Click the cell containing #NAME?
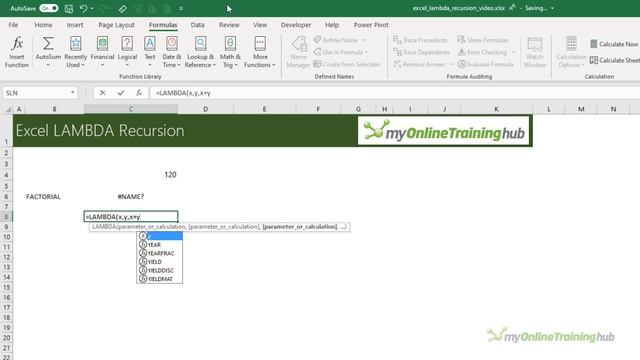640x360 pixels. click(x=131, y=197)
